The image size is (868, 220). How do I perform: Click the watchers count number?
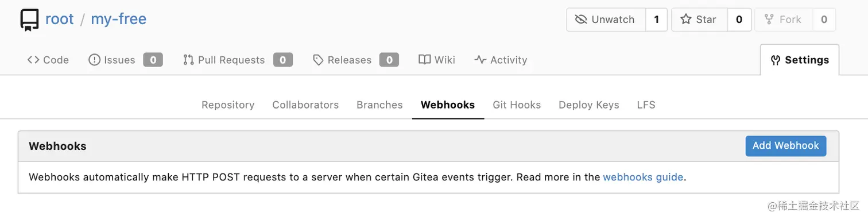click(x=656, y=20)
